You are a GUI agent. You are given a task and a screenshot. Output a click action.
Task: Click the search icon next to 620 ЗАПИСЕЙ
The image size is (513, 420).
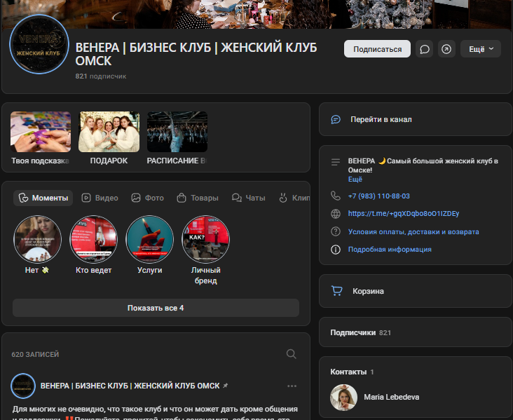tap(291, 354)
